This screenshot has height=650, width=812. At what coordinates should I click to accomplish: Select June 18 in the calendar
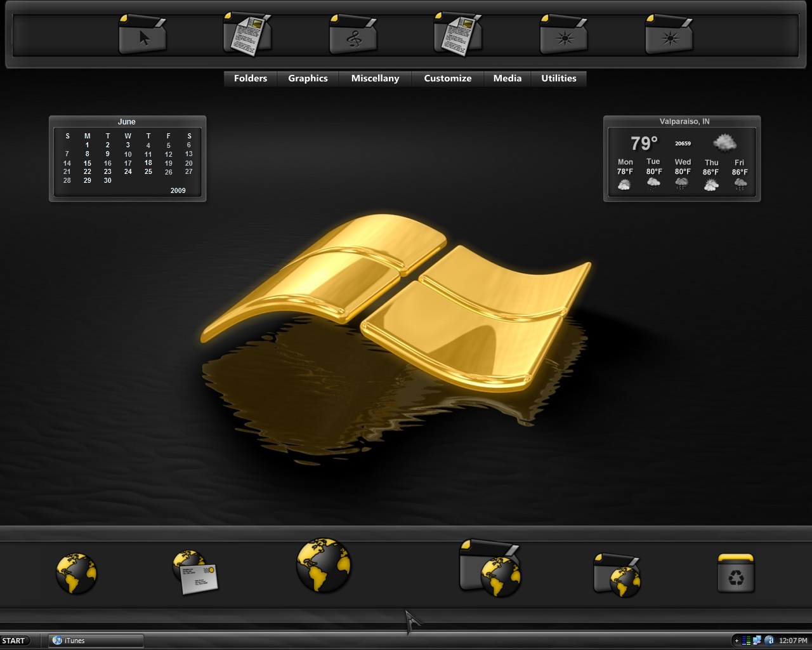pyautogui.click(x=148, y=163)
